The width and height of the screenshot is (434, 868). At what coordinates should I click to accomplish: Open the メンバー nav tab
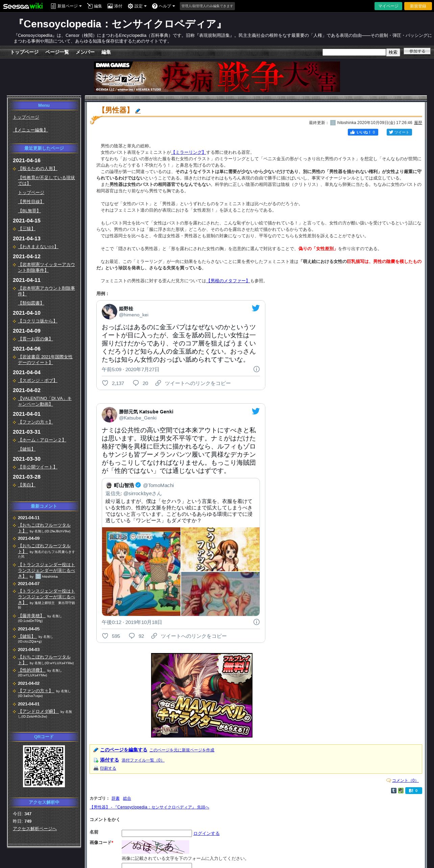[x=85, y=52]
